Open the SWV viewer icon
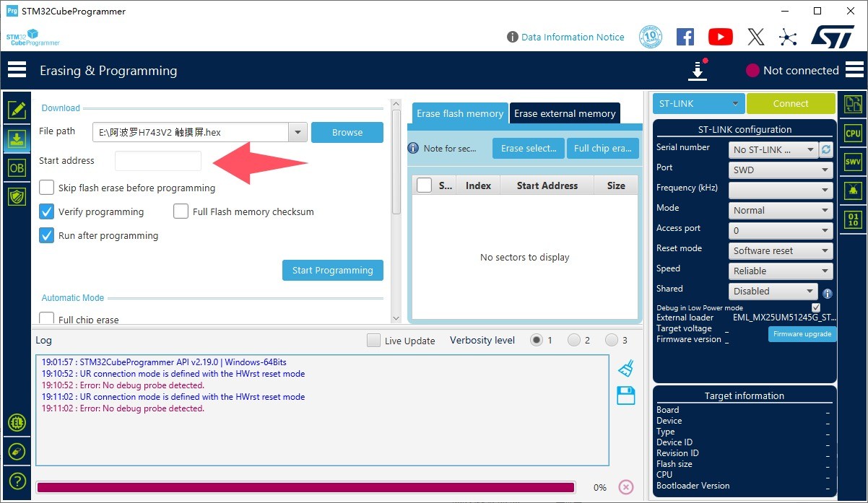This screenshot has height=503, width=868. click(853, 162)
